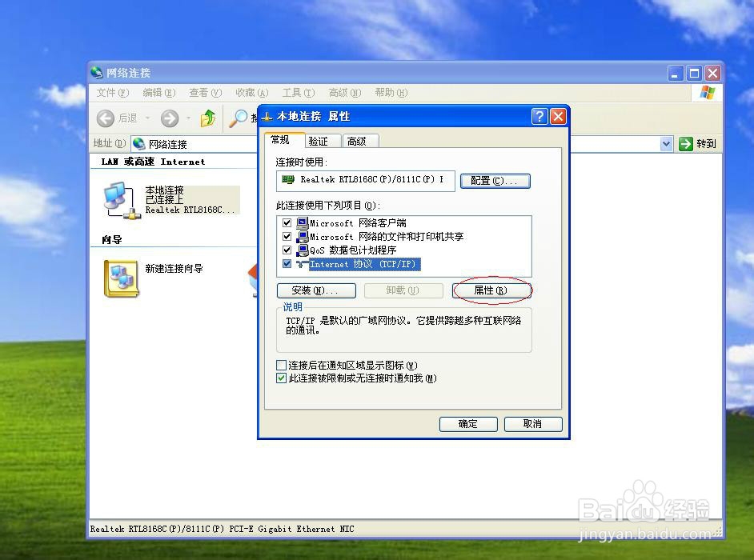
Task: Click the Network Connections title bar icon
Action: pyautogui.click(x=97, y=73)
